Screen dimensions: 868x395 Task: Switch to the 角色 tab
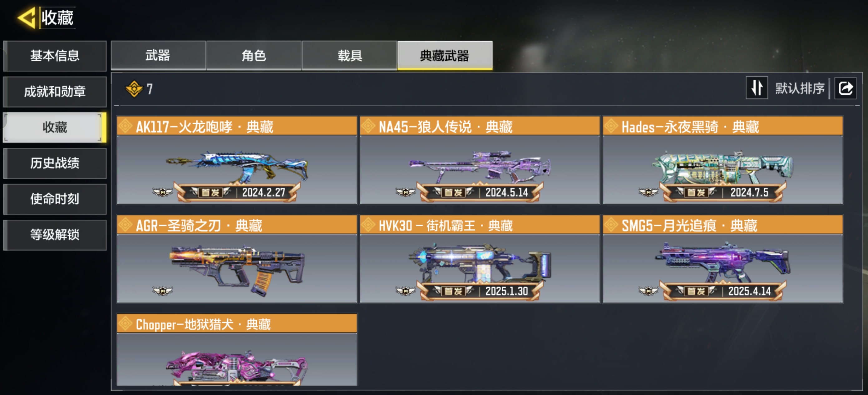pyautogui.click(x=254, y=56)
